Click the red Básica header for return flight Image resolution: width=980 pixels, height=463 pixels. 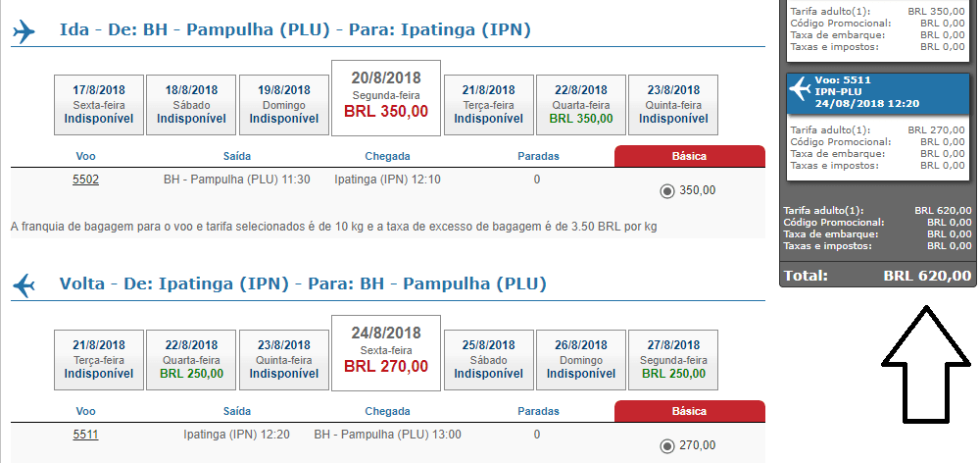tap(690, 411)
